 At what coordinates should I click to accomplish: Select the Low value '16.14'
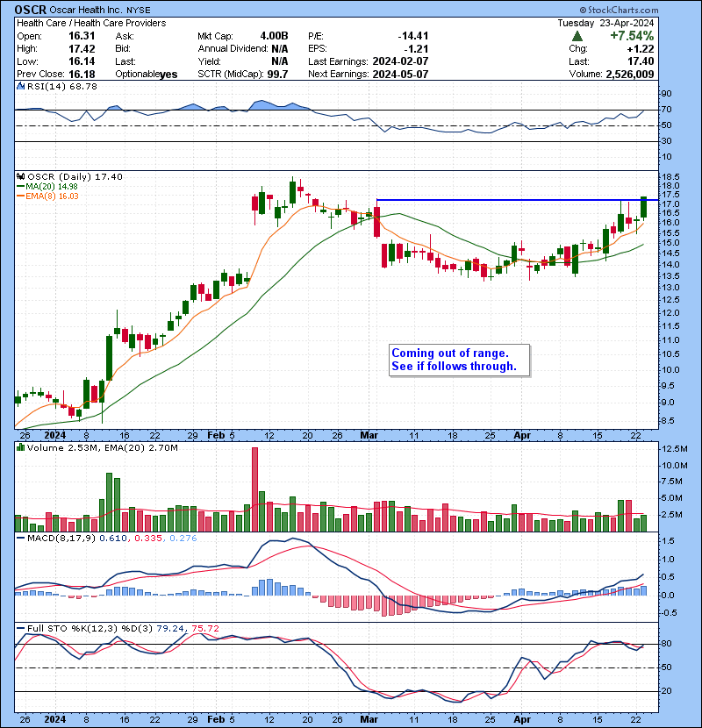pos(82,61)
